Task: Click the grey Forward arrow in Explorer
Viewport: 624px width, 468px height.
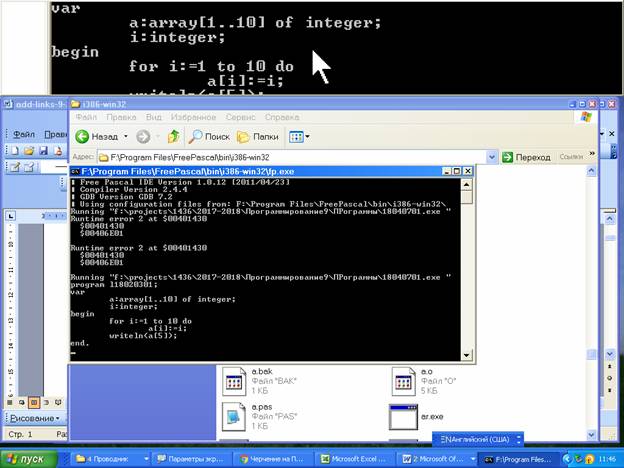Action: 143,136
